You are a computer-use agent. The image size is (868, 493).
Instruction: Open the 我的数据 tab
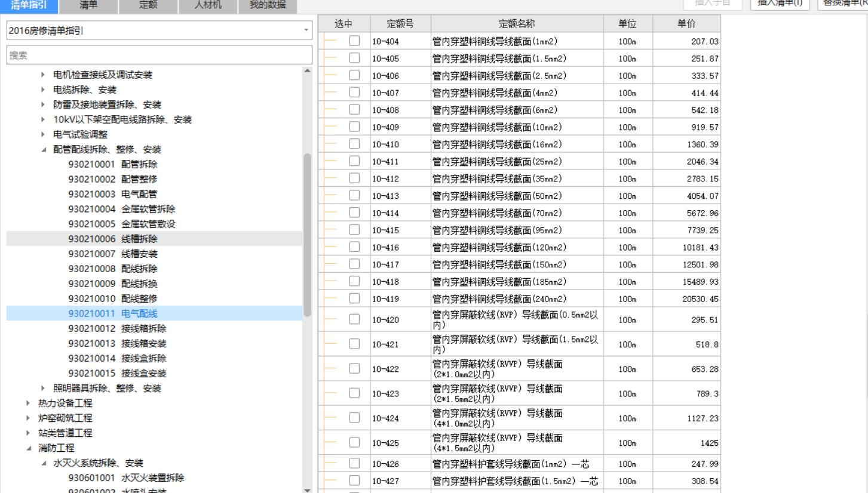(268, 5)
